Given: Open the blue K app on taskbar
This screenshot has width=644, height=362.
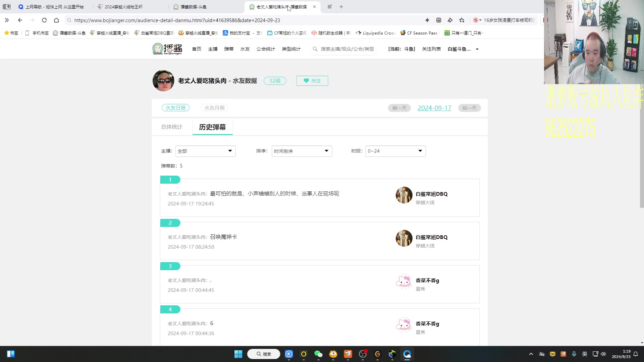Looking at the screenshot, I should 289,354.
